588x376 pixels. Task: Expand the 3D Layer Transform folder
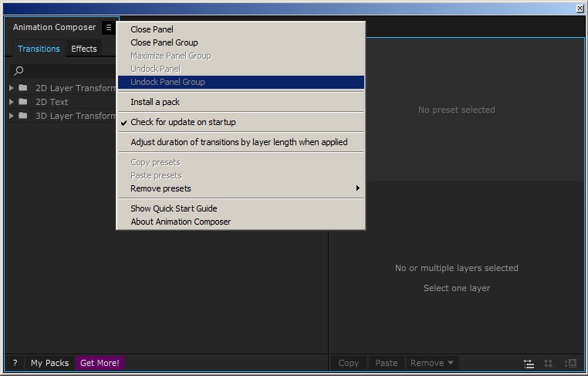(x=12, y=116)
